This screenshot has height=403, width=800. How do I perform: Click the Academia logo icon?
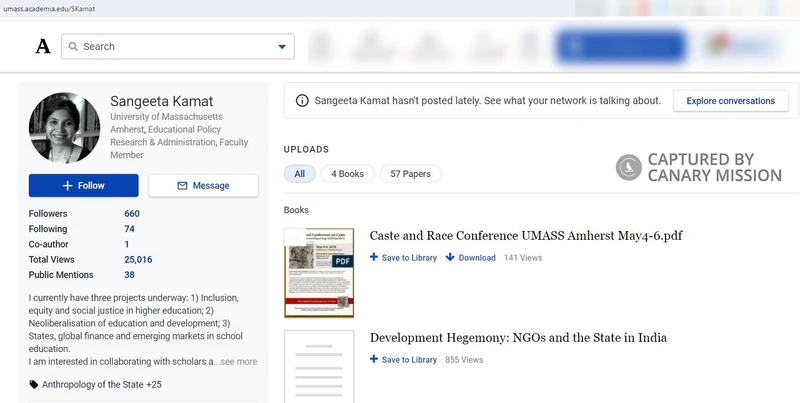click(x=42, y=47)
